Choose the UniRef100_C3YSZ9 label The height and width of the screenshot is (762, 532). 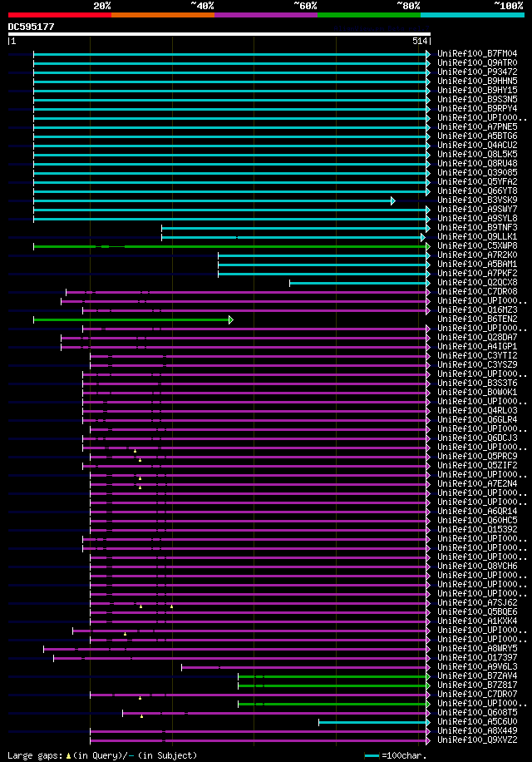[x=477, y=365]
